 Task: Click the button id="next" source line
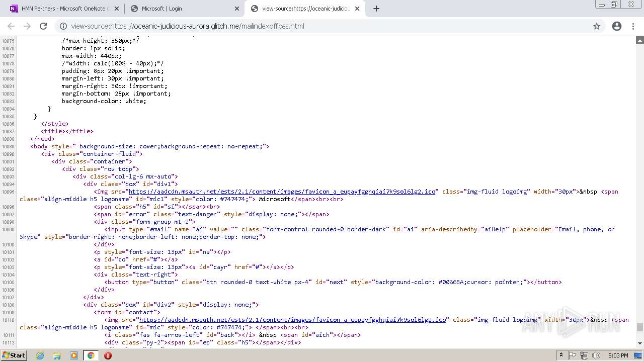click(x=333, y=282)
